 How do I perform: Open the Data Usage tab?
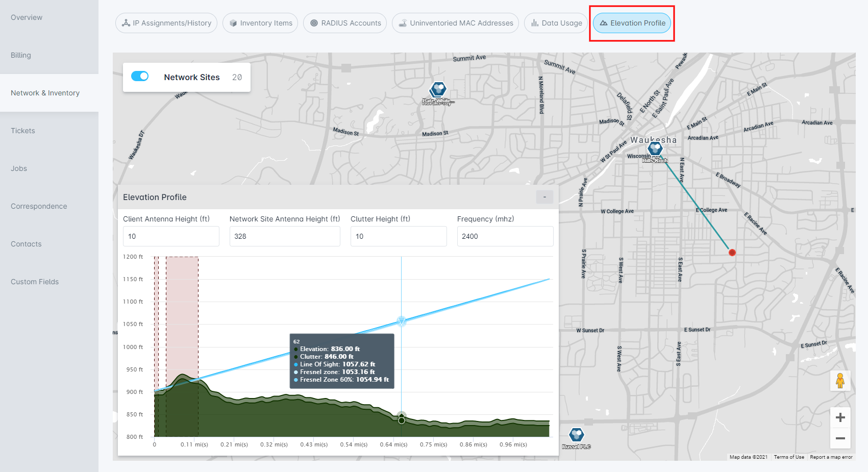(x=556, y=23)
